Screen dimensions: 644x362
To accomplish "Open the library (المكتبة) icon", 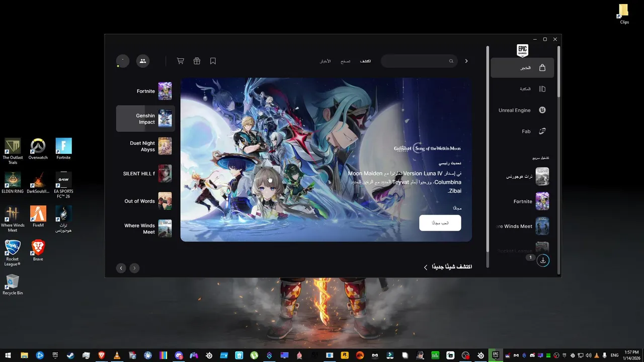I will click(x=542, y=89).
